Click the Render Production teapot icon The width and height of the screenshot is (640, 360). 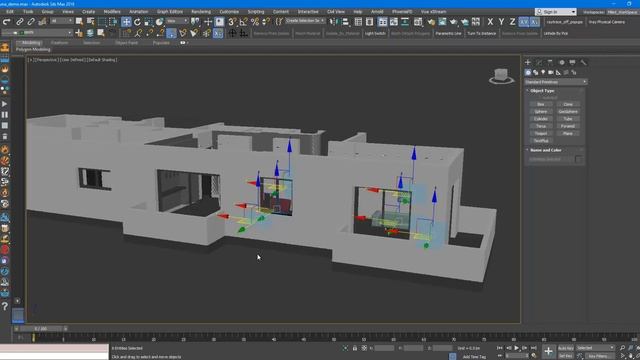[x=453, y=22]
